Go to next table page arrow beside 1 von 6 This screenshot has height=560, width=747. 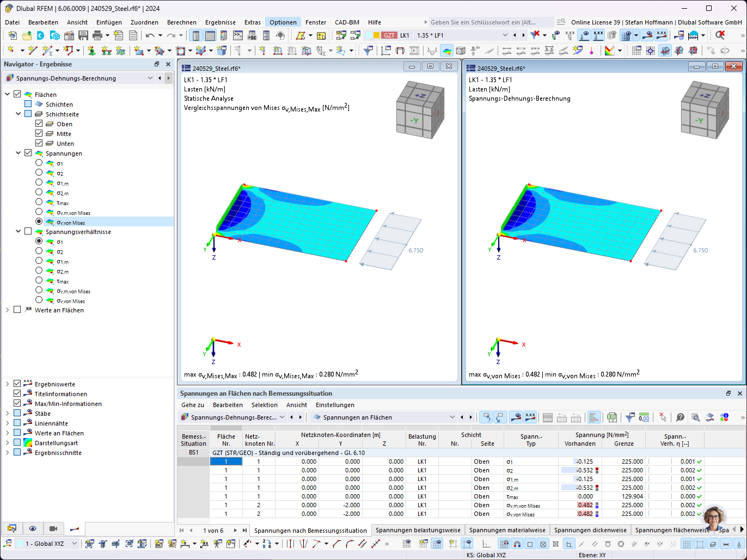(235, 530)
